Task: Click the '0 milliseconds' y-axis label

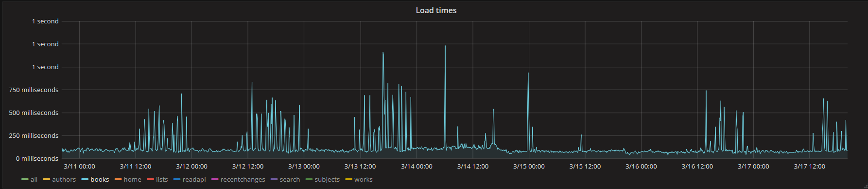Action: pos(37,159)
